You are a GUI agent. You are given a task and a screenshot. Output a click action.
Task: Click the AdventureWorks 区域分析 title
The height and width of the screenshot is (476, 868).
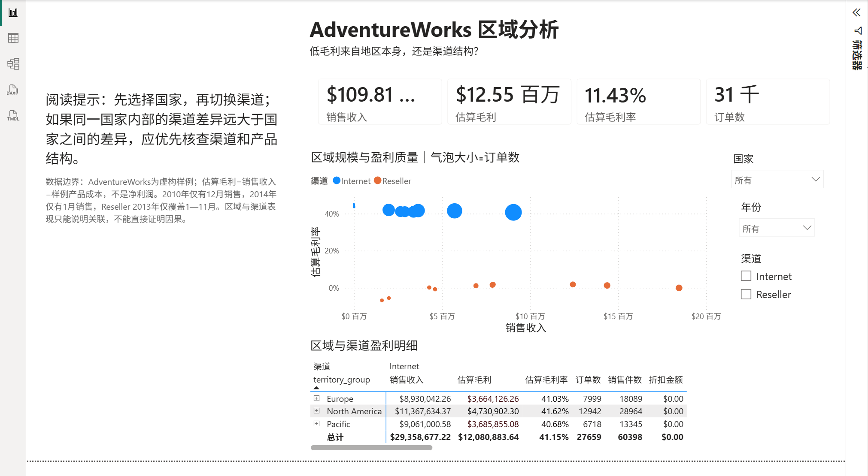point(434,30)
